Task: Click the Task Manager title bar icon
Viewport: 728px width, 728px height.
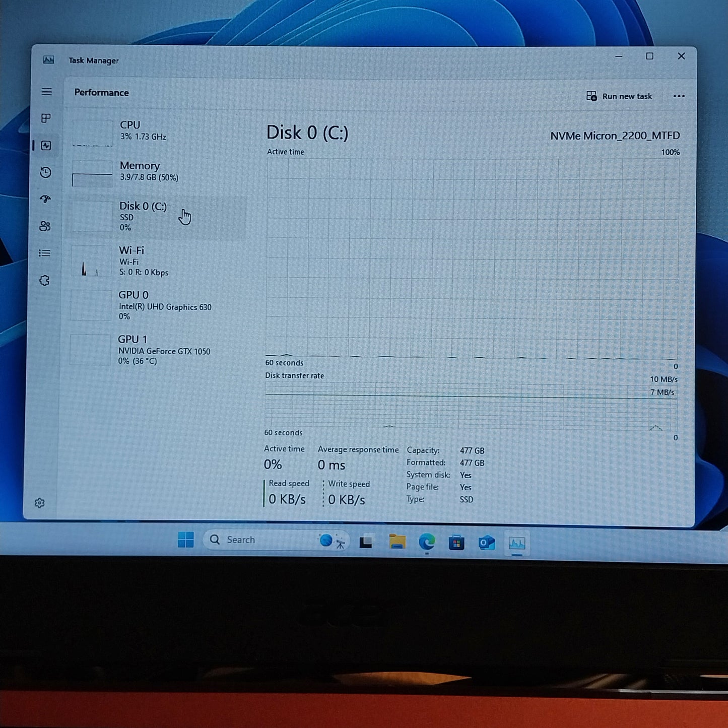Action: (x=48, y=60)
